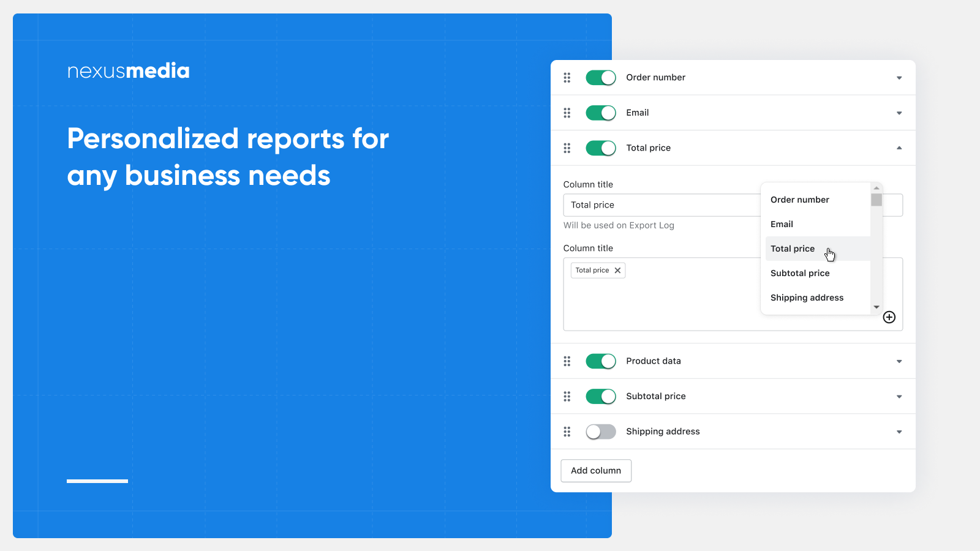Screen dimensions: 980x551
Task: Click the 'Personalized reports for any business needs' headline
Action: 228,157
